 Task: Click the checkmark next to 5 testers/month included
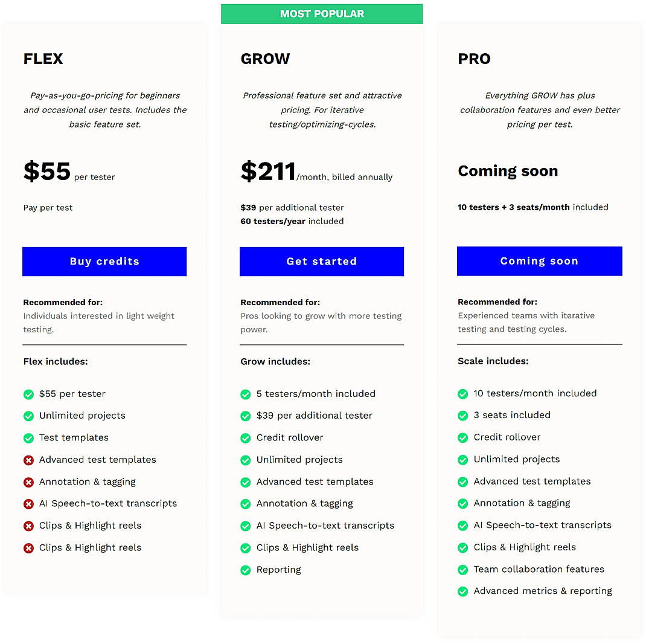pyautogui.click(x=246, y=394)
